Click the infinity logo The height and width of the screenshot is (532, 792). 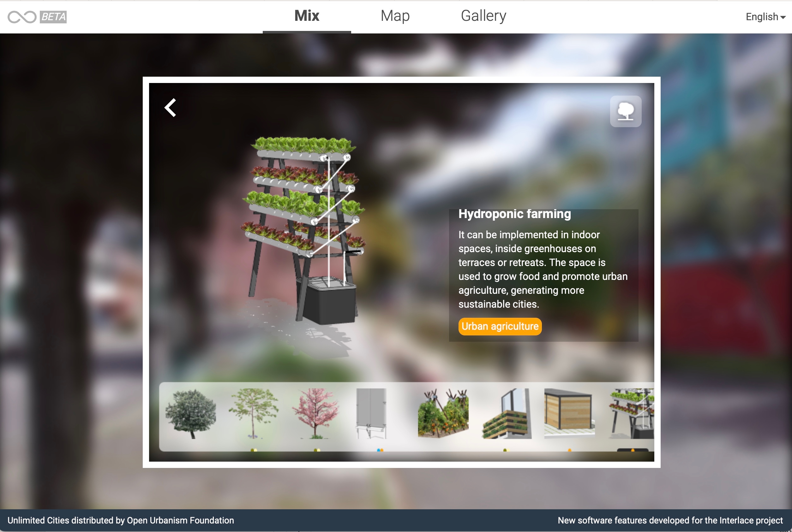[x=22, y=17]
